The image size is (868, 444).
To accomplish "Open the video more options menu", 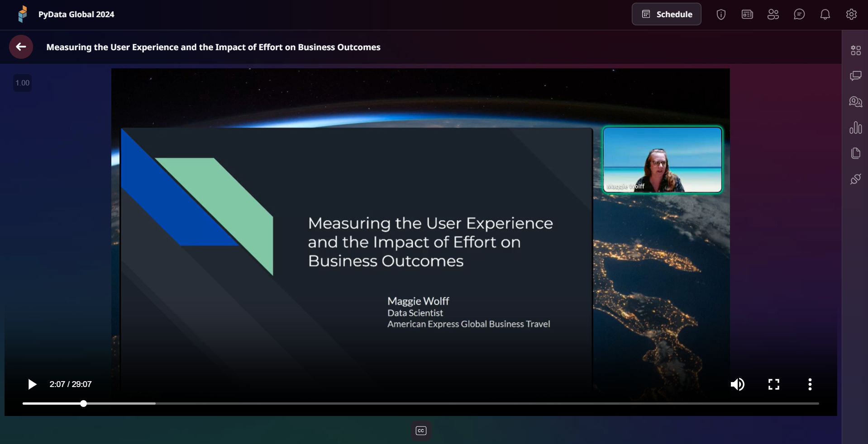I will pyautogui.click(x=810, y=384).
